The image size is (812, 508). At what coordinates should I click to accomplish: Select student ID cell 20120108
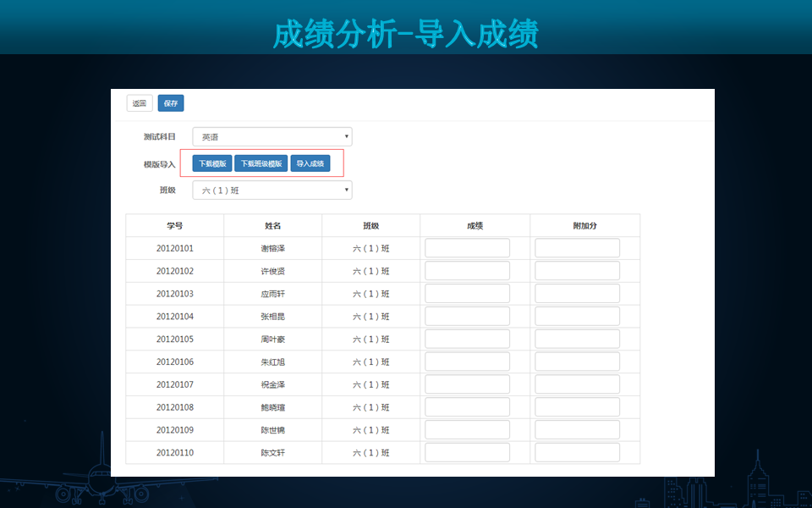coord(174,407)
